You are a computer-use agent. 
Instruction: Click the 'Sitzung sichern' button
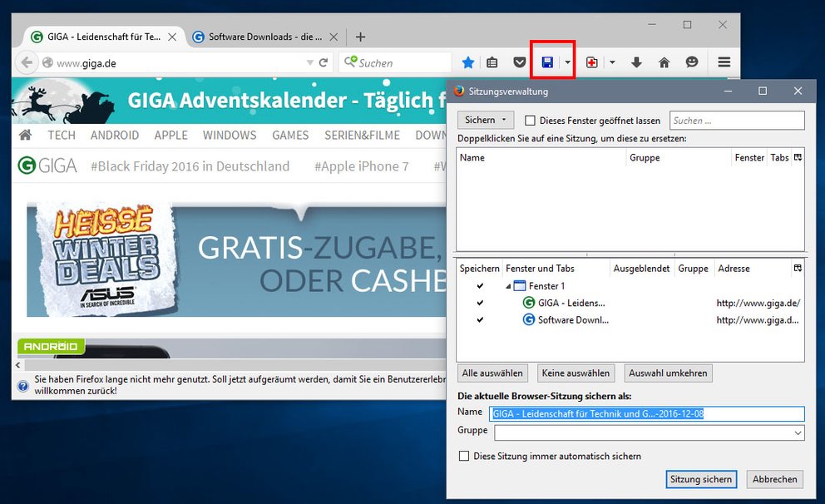click(x=701, y=479)
